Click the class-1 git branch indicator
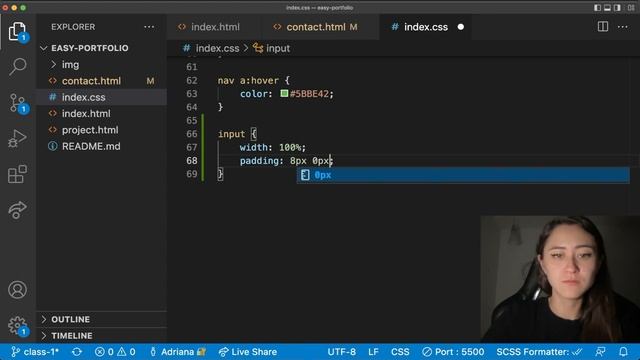The image size is (640, 360). coord(35,352)
